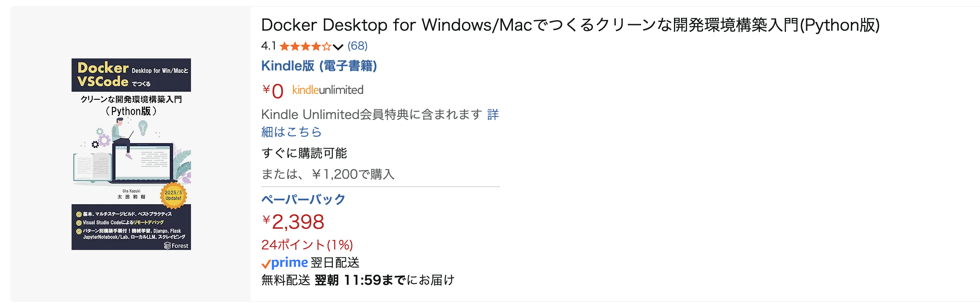Select the ペーパーバック format
This screenshot has width=980, height=304.
point(303,199)
